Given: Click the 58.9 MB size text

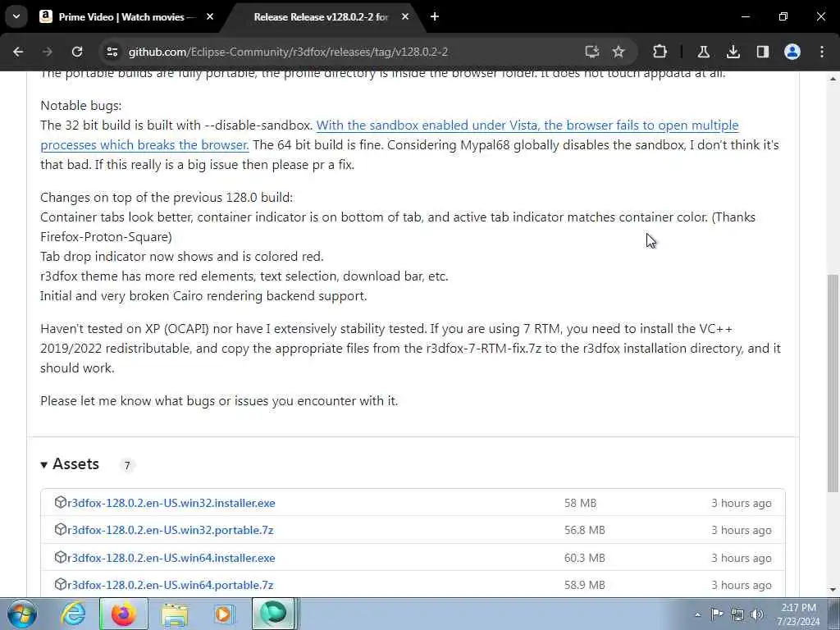Looking at the screenshot, I should pos(584,585).
